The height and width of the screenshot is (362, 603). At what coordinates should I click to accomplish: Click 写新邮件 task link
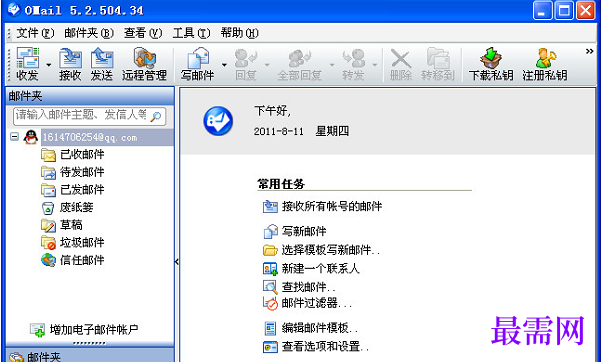(304, 231)
